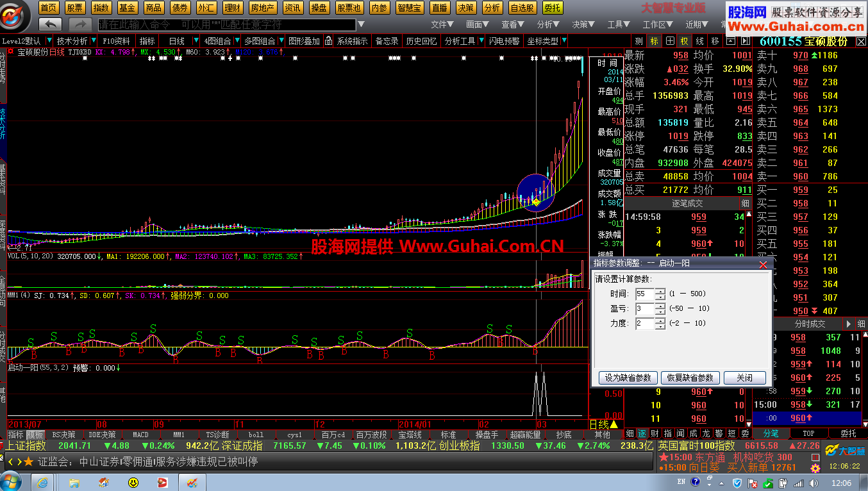Increase the 时间 parameter with up arrow
This screenshot has width=868, height=491.
(660, 291)
